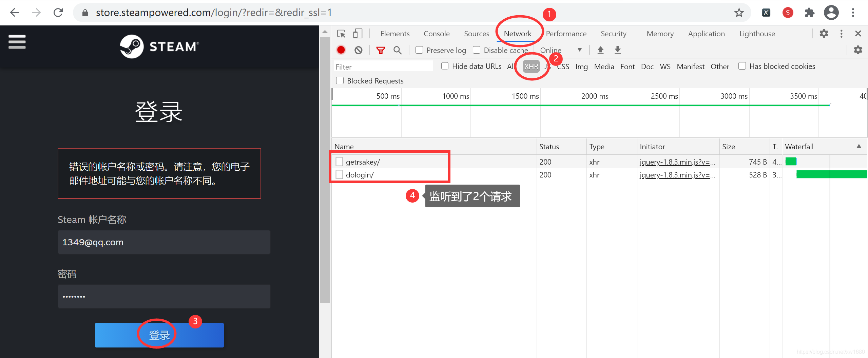The height and width of the screenshot is (358, 868).
Task: Select the dologin/ request row
Action: tap(599, 175)
